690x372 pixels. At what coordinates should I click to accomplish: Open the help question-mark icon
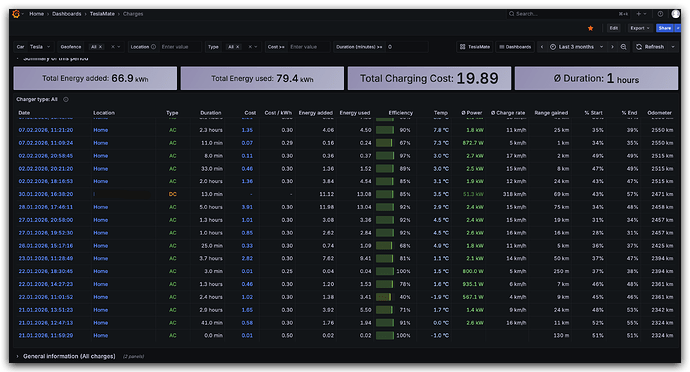661,14
